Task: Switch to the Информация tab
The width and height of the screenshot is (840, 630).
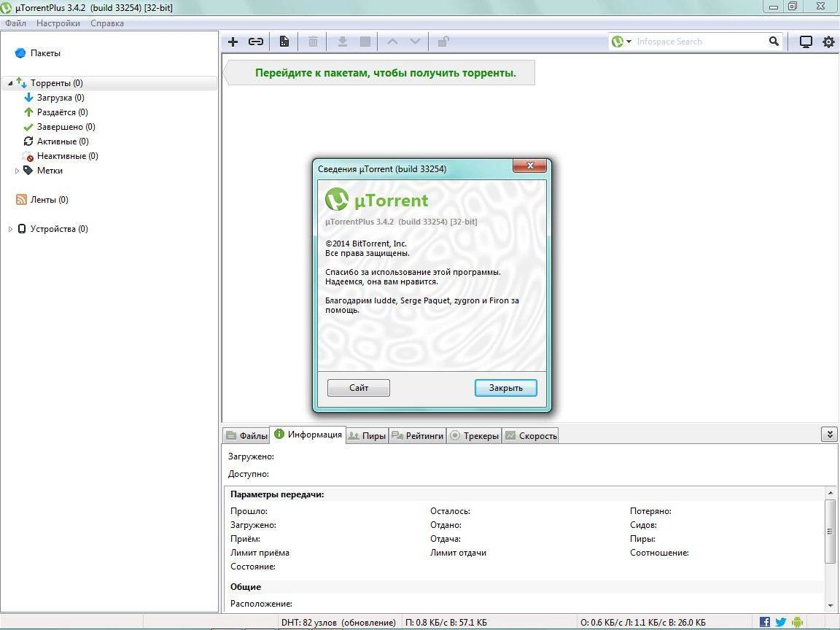Action: (x=308, y=435)
